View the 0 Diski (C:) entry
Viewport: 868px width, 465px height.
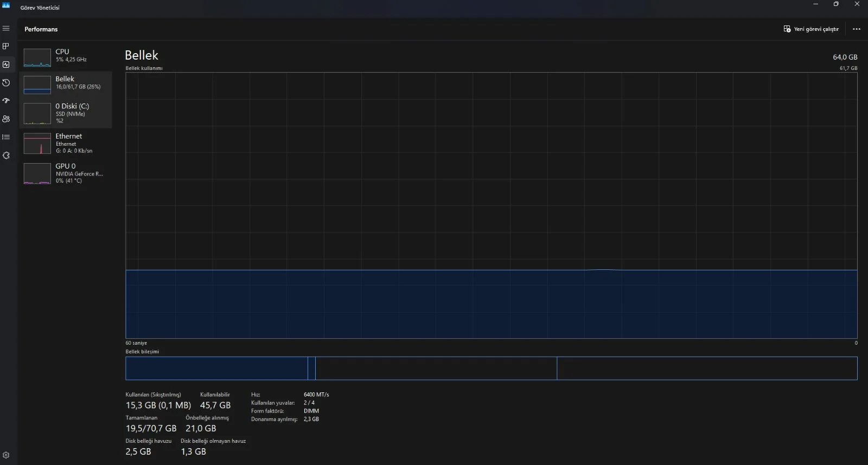pyautogui.click(x=66, y=113)
